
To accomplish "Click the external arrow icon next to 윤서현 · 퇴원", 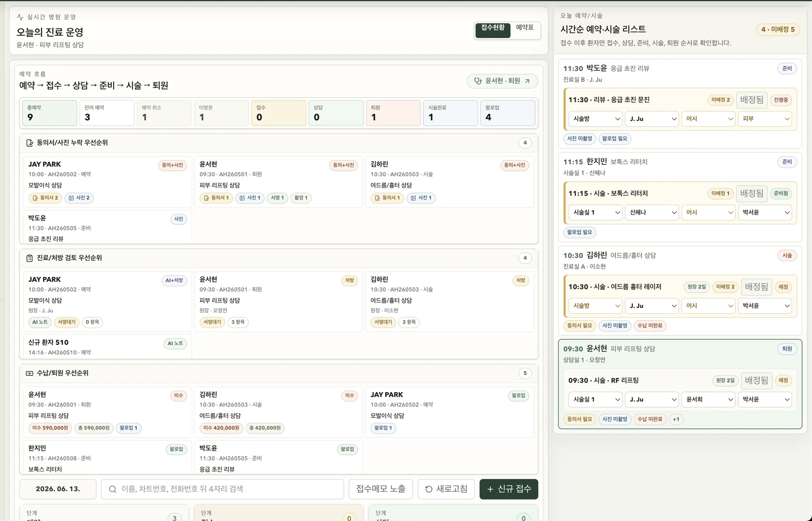I will (x=527, y=81).
